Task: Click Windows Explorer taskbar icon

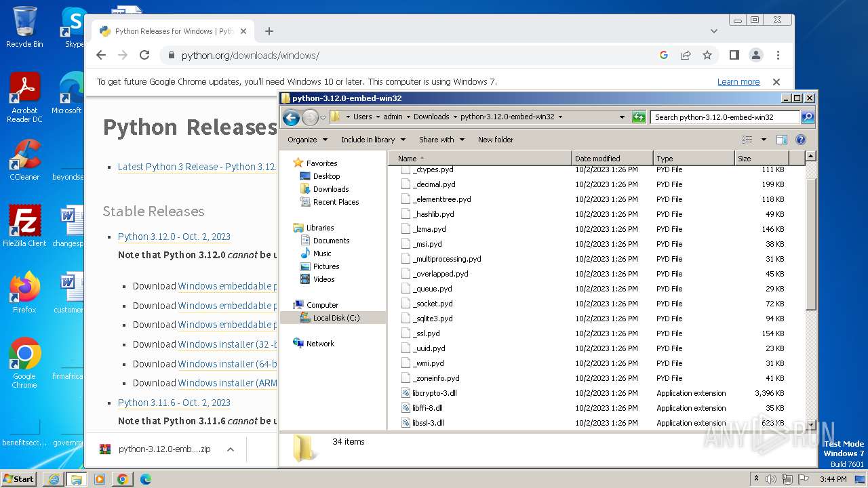Action: click(76, 479)
